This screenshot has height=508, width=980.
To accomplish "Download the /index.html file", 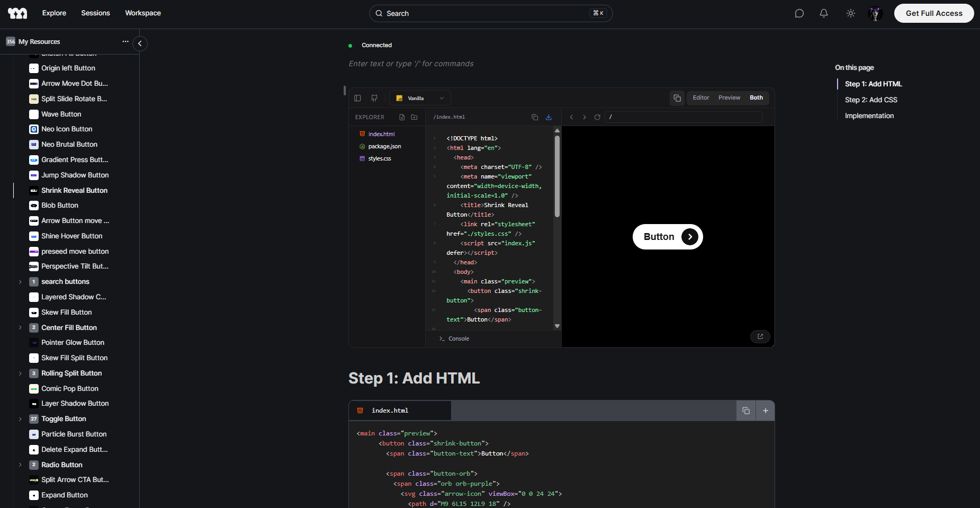I will pyautogui.click(x=549, y=117).
